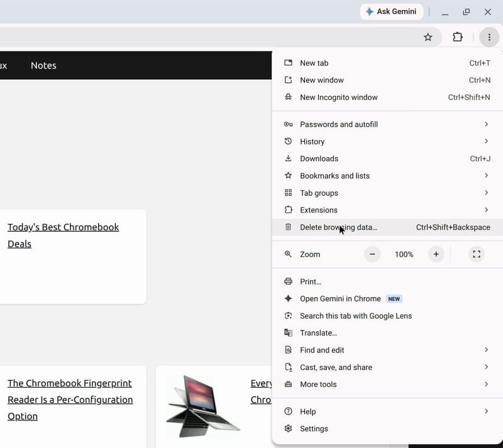503x448 pixels.
Task: Click the printer icon
Action: click(x=288, y=281)
